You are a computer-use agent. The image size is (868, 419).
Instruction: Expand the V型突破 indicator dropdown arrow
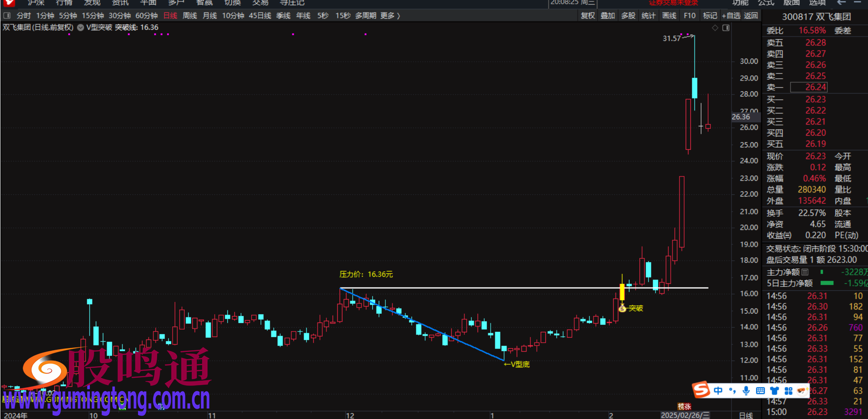[80, 28]
